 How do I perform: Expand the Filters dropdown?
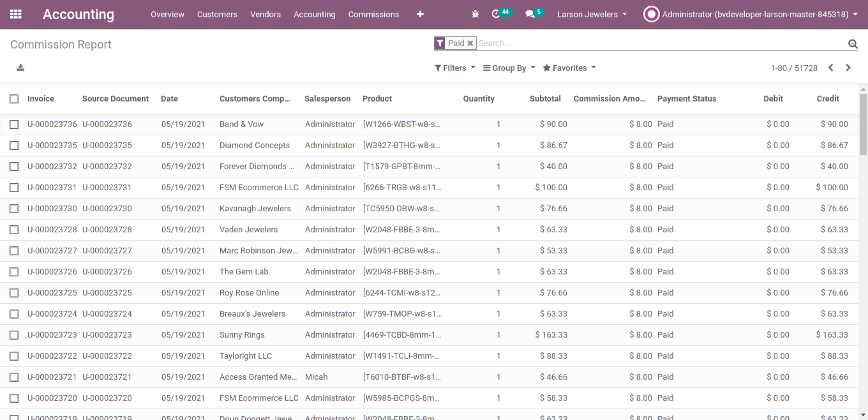[455, 68]
